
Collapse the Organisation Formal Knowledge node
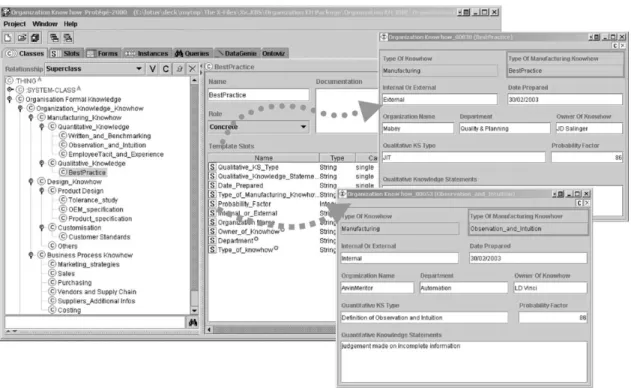tap(10, 99)
